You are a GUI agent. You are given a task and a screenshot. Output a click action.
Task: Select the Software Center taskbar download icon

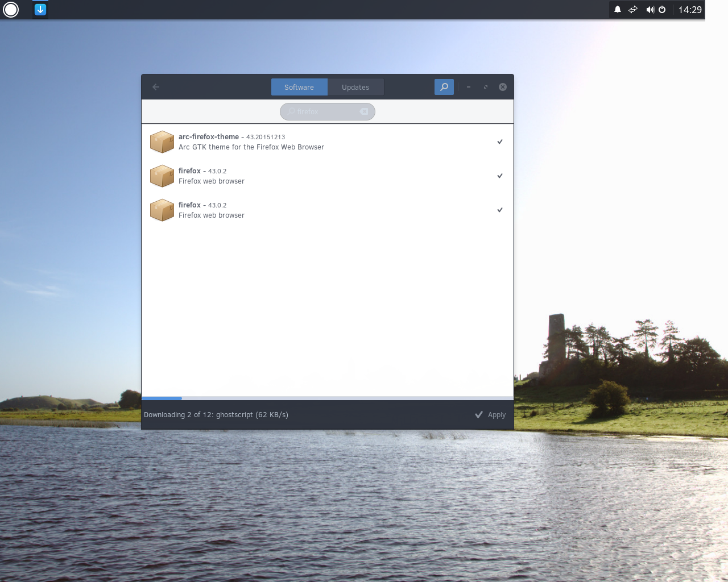click(x=40, y=10)
